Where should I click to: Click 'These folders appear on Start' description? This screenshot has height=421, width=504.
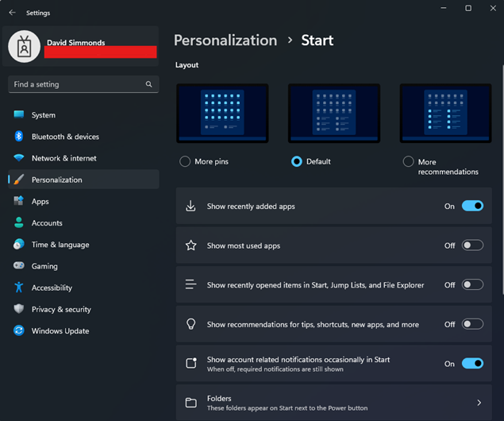coord(287,407)
